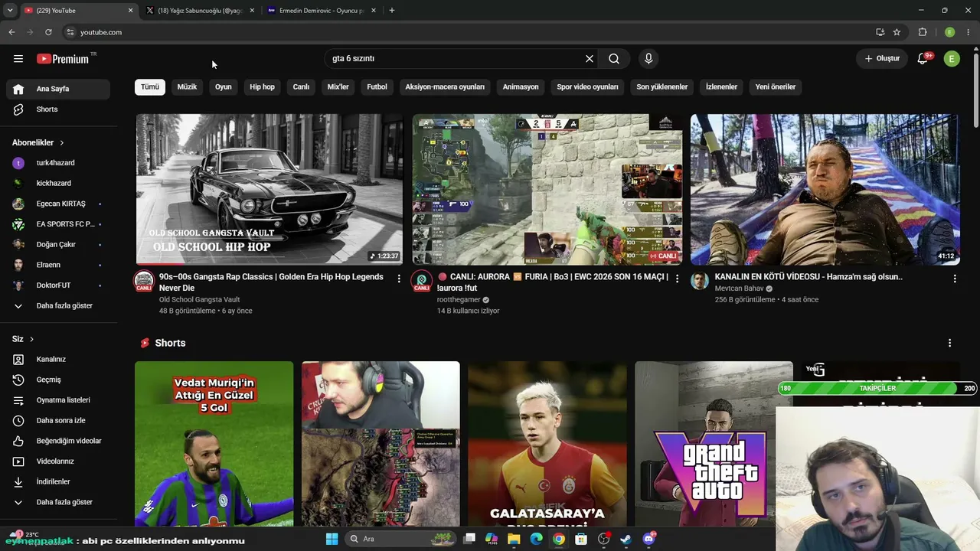This screenshot has width=980, height=551.
Task: Open İndirilenler in the sidebar
Action: pyautogui.click(x=58, y=482)
